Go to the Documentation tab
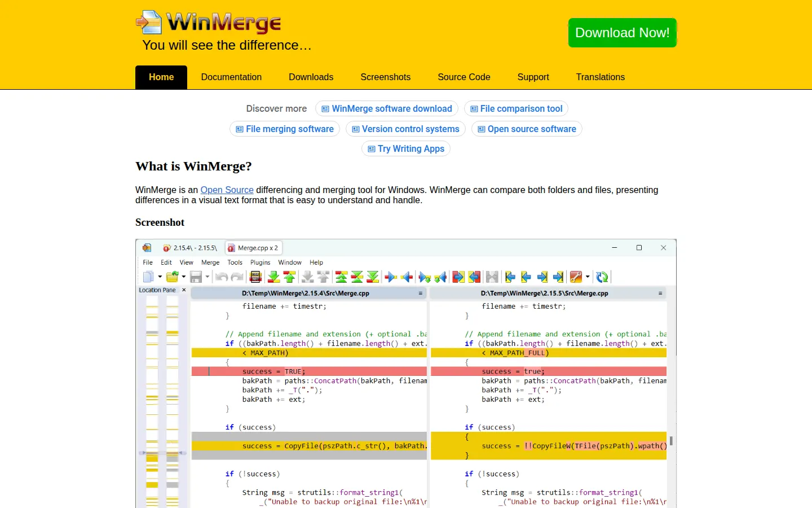This screenshot has width=812, height=508. [231, 77]
